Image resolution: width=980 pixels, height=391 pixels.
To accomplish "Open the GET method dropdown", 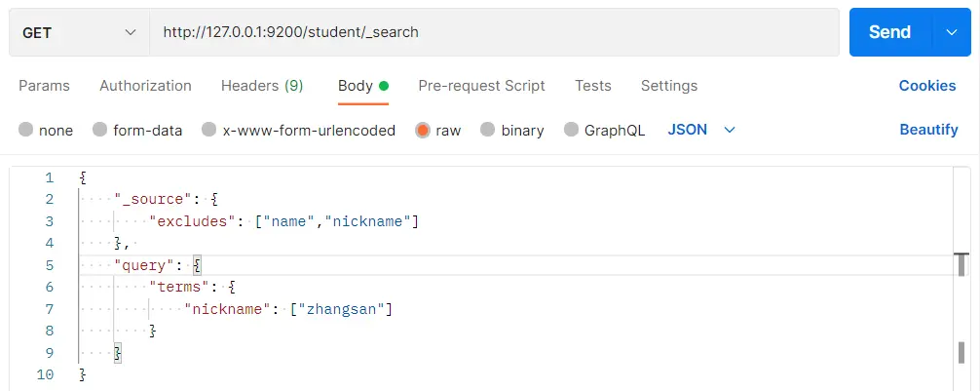I will coord(79,32).
